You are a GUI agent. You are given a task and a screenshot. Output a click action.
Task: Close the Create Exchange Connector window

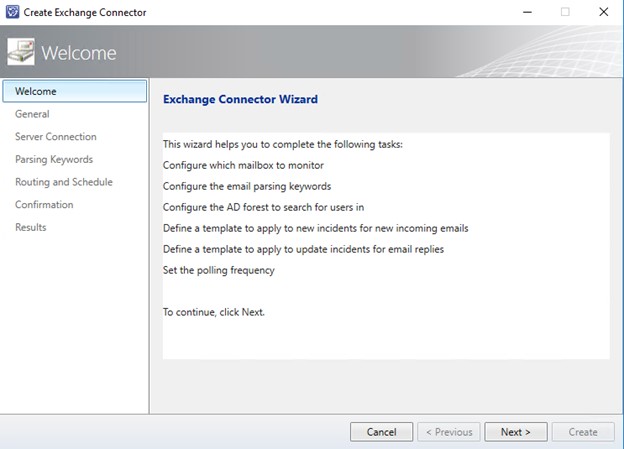(604, 12)
